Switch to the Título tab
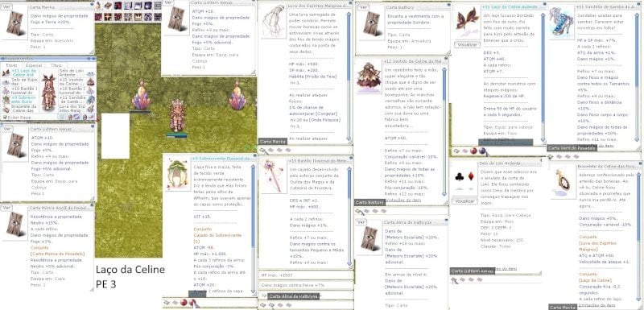The width and height of the screenshot is (644, 310). (x=56, y=65)
